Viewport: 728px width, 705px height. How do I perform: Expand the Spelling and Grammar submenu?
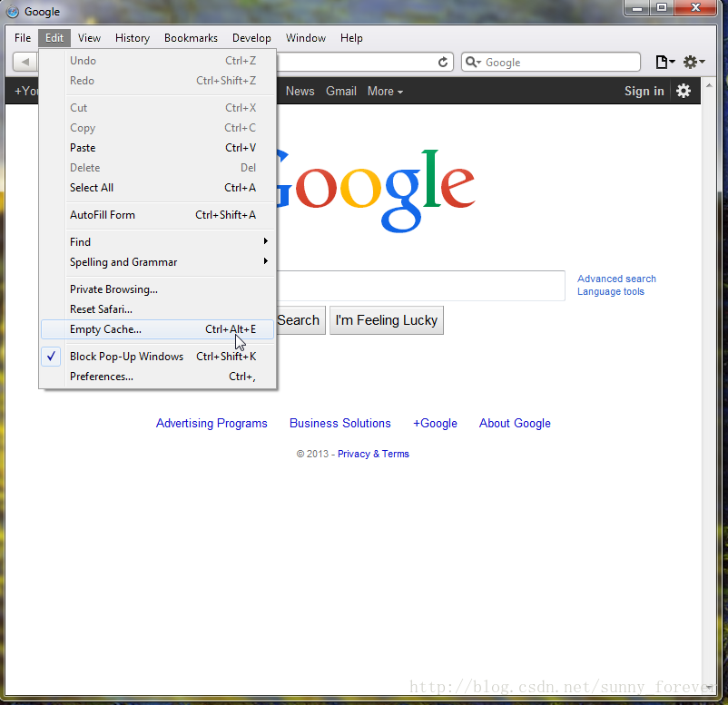[x=158, y=261]
